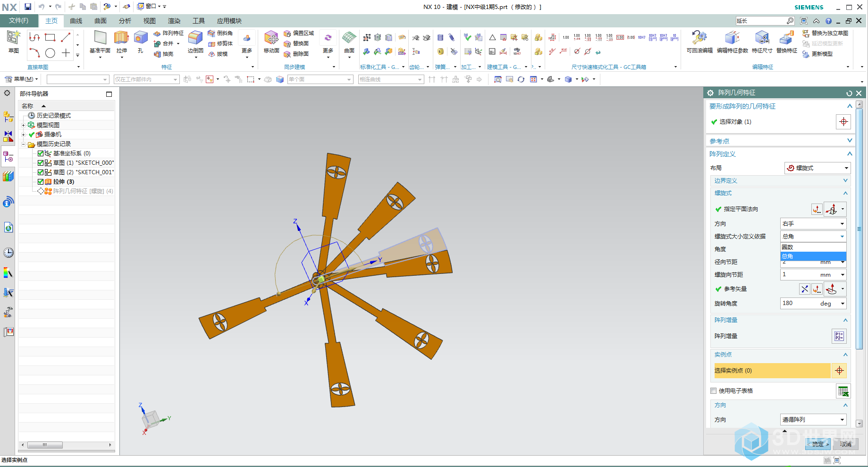Open the 遵循阵列 direction dropdown

(813, 419)
